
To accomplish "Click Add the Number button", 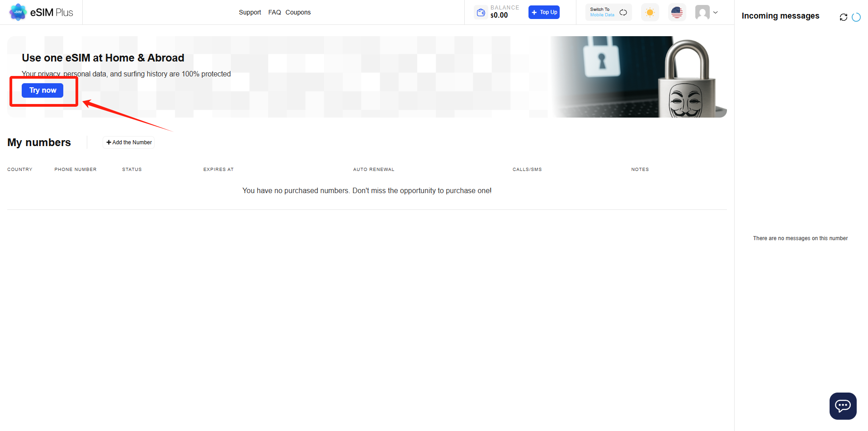I will [129, 142].
